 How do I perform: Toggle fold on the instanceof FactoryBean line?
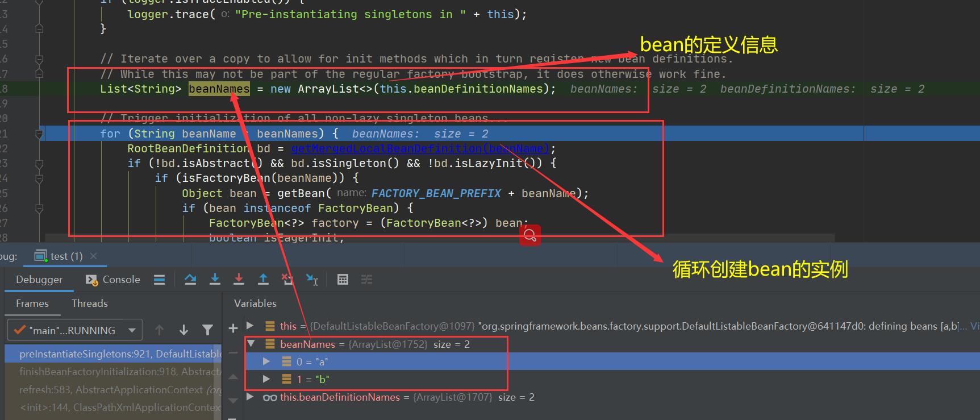click(39, 209)
